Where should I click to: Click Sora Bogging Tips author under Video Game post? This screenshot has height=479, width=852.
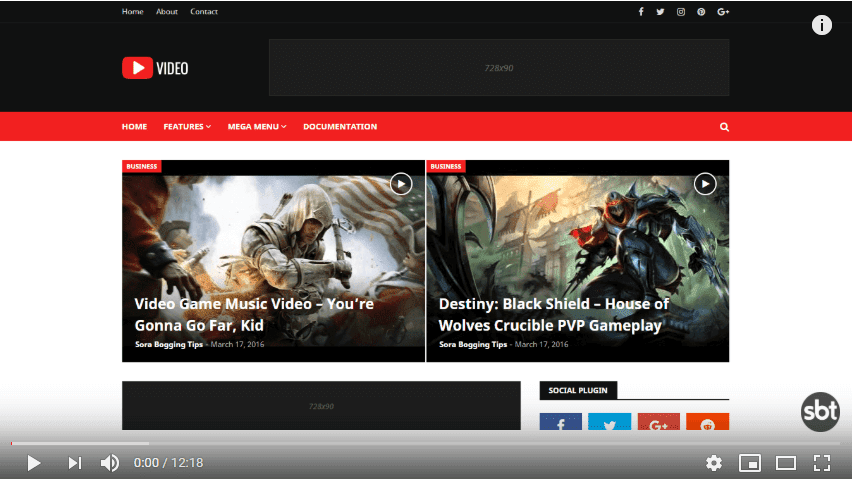click(x=168, y=344)
